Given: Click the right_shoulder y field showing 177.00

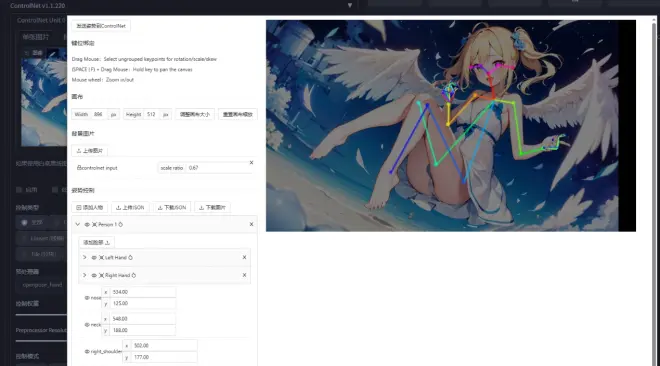Looking at the screenshot, I should (x=164, y=357).
